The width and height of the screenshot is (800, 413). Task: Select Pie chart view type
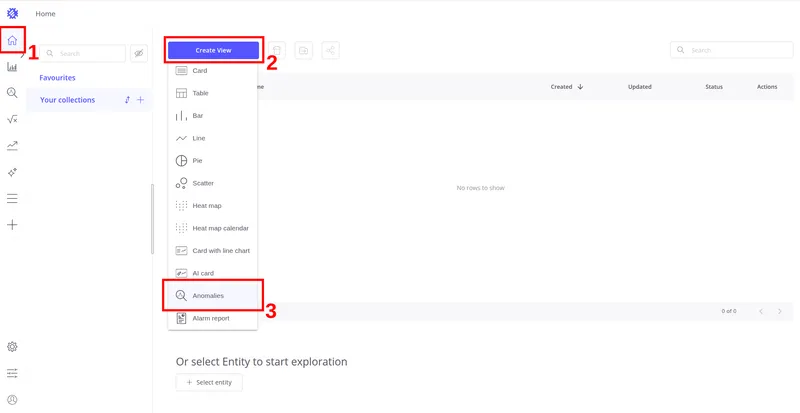coord(212,161)
